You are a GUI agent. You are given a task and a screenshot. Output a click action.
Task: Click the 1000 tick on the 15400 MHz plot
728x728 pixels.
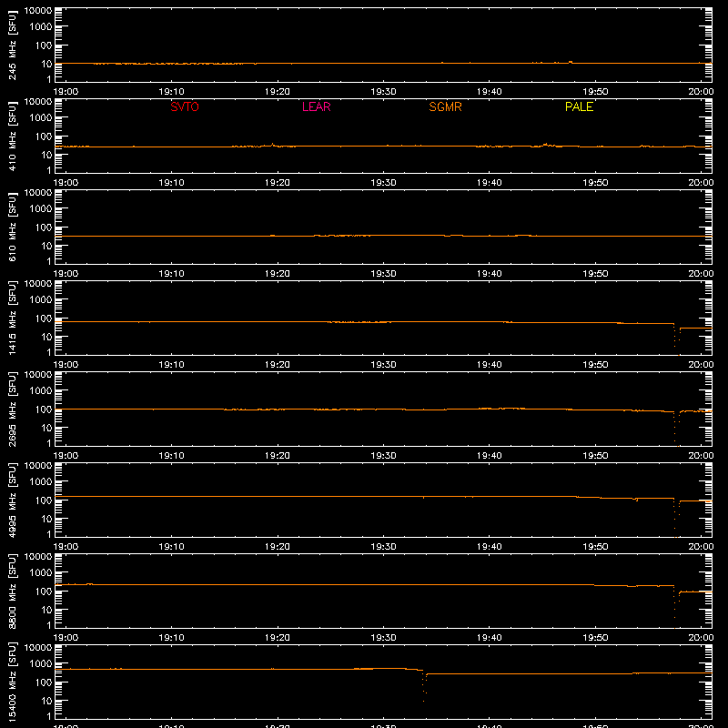pyautogui.click(x=41, y=664)
